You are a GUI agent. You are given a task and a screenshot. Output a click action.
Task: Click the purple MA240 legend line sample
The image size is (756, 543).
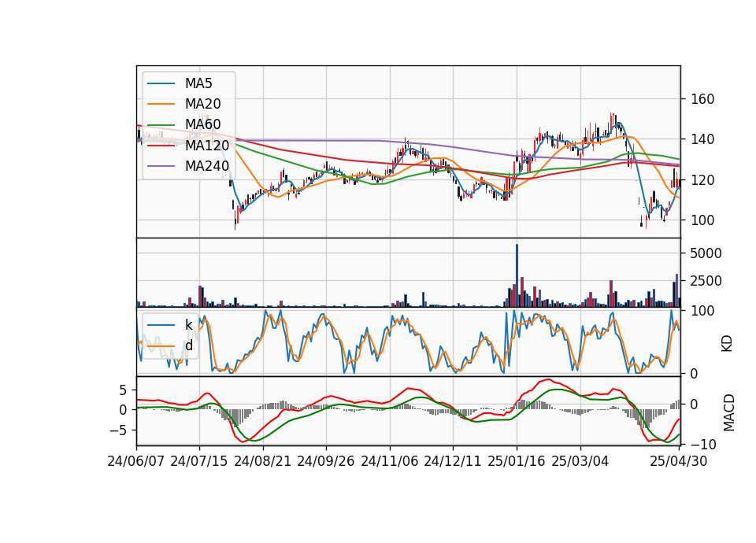(161, 166)
